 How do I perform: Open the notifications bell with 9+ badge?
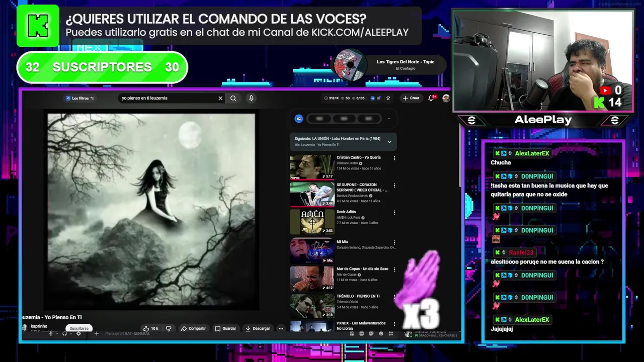point(432,98)
